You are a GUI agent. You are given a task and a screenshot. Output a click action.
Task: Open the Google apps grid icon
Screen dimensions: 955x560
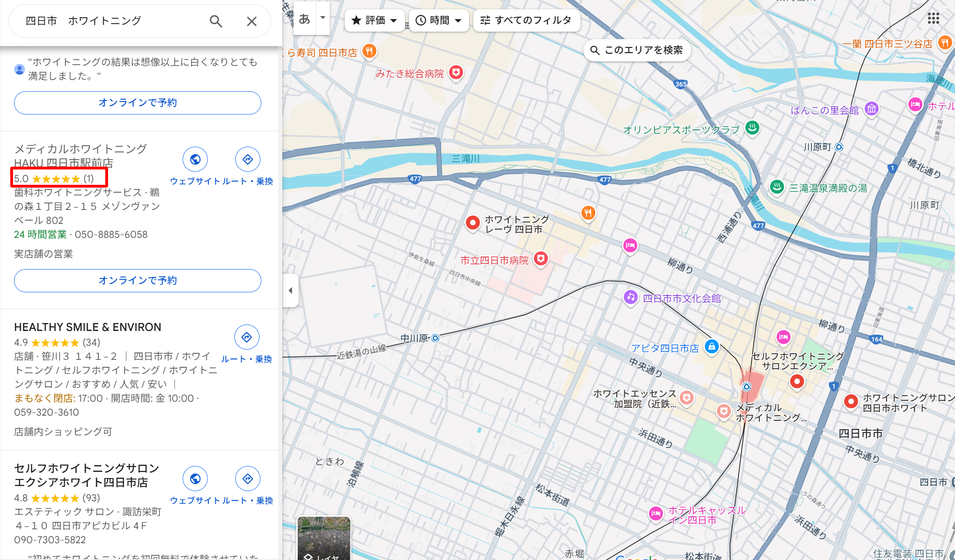[933, 18]
